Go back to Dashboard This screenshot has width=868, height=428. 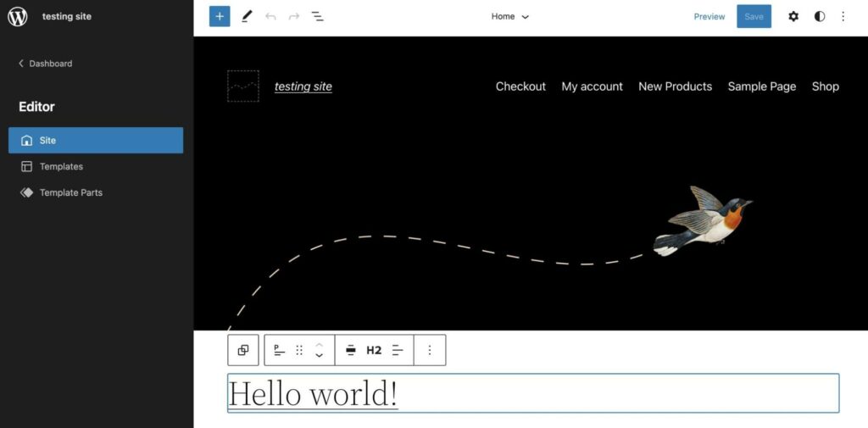click(x=46, y=64)
